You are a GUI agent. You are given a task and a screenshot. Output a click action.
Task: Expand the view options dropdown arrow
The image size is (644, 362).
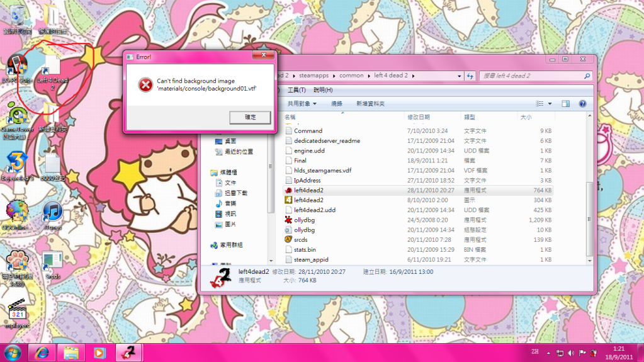pos(550,103)
